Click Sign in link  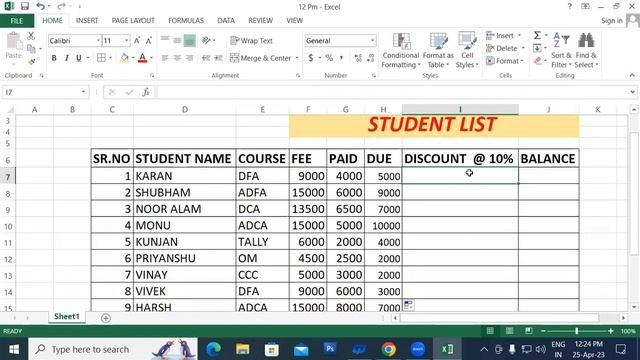pyautogui.click(x=611, y=20)
